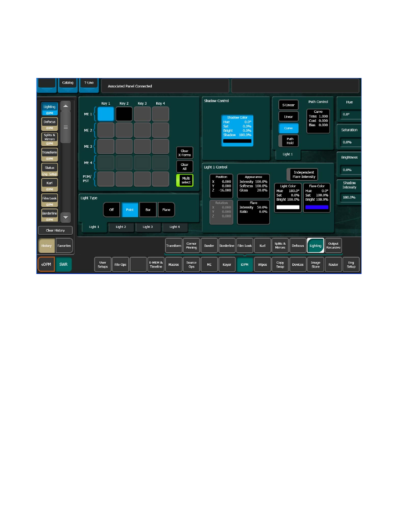The image size is (411, 532).
Task: Select the PGM/PST Key 1 cell
Action: point(106,179)
